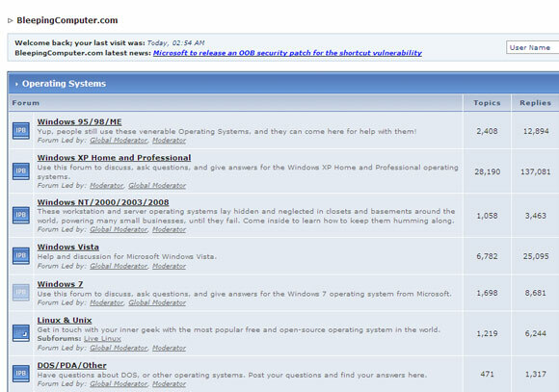The image size is (559, 392).
Task: Click the Topics column header
Action: tap(487, 103)
